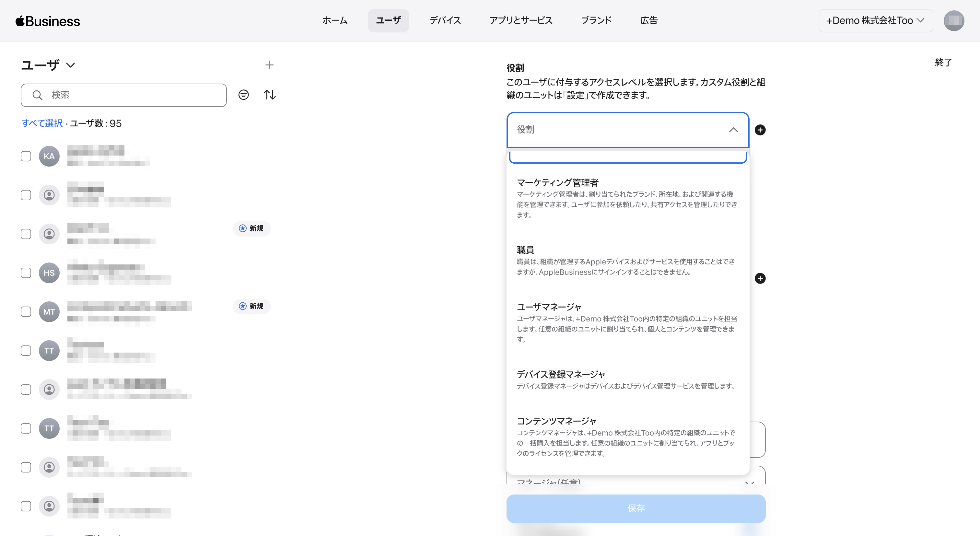Go to the デバイス tab
This screenshot has height=536, width=980.
445,20
